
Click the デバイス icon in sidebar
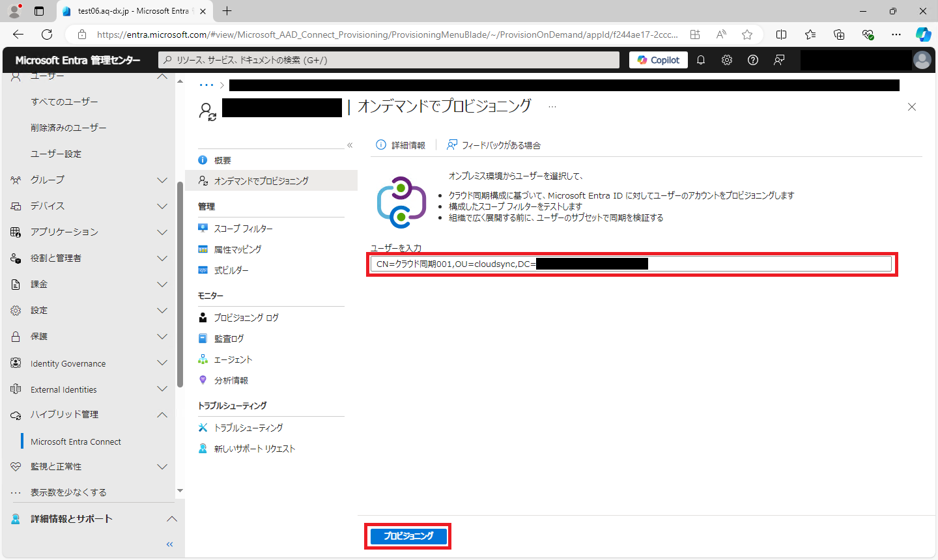[16, 206]
